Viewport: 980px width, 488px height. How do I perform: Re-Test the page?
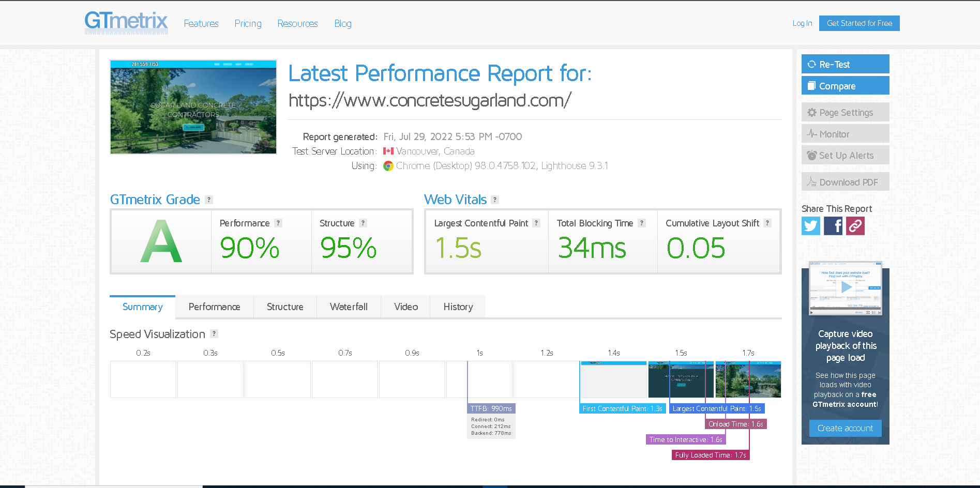846,64
